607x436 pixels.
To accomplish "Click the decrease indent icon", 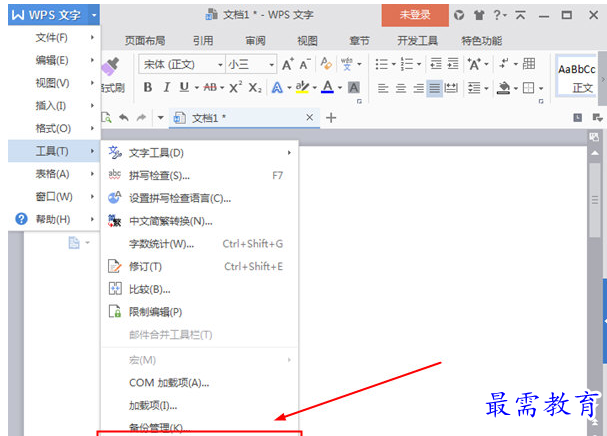I will tap(436, 64).
